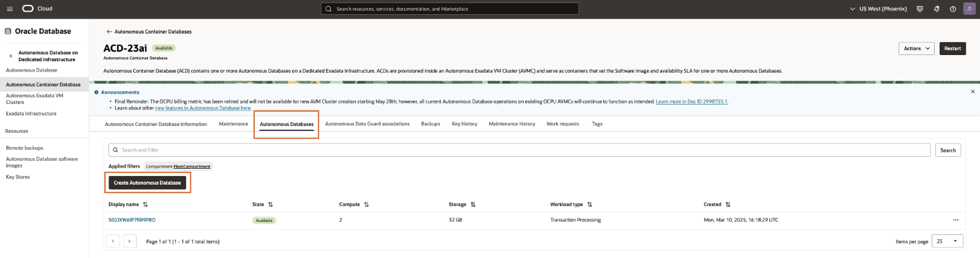Image resolution: width=980 pixels, height=258 pixels.
Task: Switch to Work requests tab
Action: click(563, 124)
